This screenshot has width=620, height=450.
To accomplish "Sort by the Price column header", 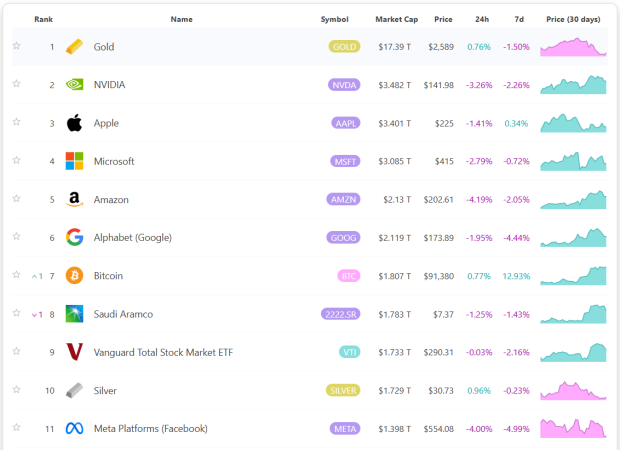I will point(443,19).
